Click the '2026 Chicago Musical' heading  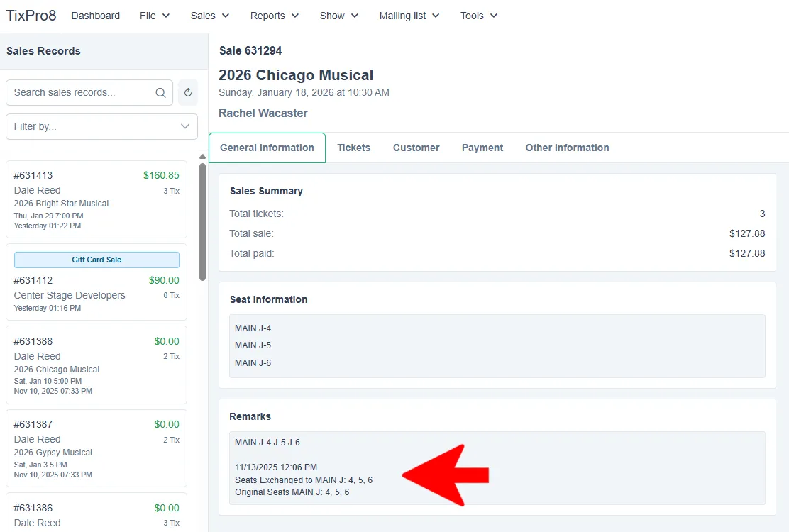296,75
